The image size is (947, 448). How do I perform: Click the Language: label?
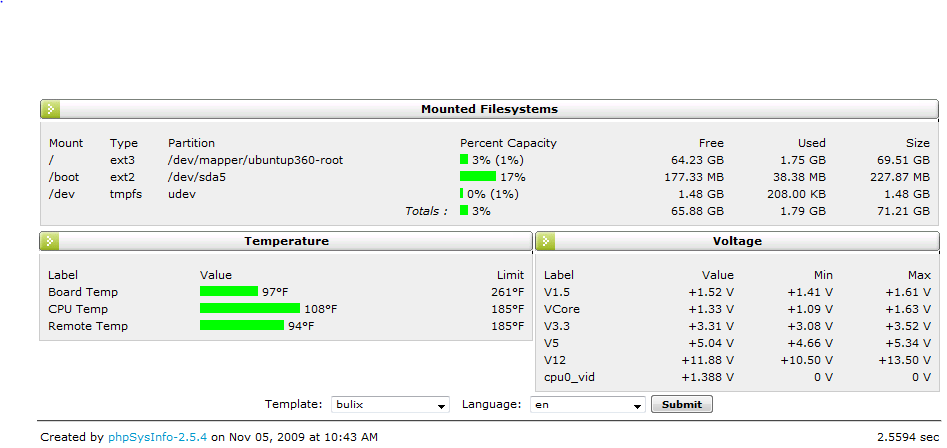(x=492, y=405)
